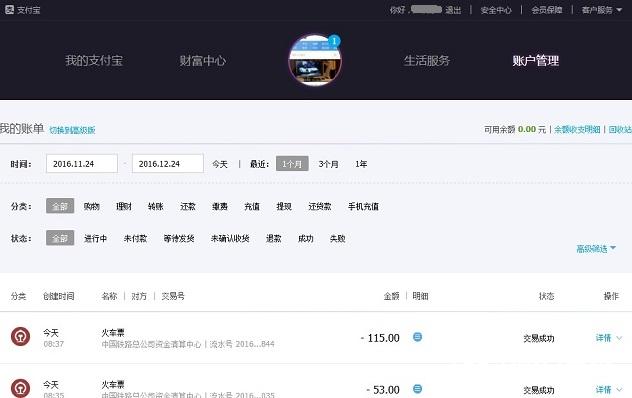Viewport: 632px width, 398px height.
Task: Open detail icon for 115.00 transaction
Action: (x=418, y=337)
